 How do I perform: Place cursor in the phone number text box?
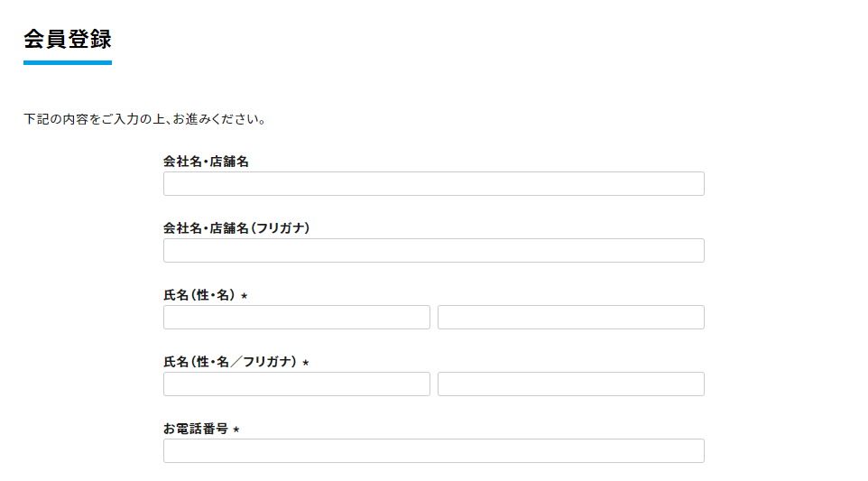tap(433, 451)
